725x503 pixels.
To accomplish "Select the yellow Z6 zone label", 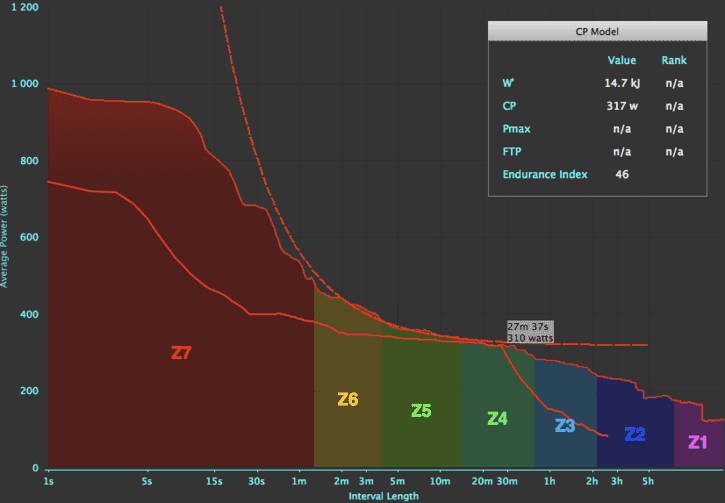I will pos(348,400).
